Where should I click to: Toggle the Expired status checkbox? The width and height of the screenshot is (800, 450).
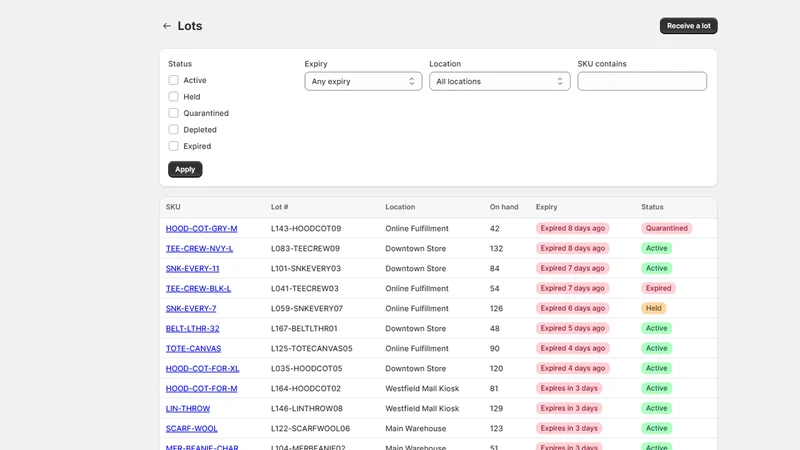tap(173, 146)
